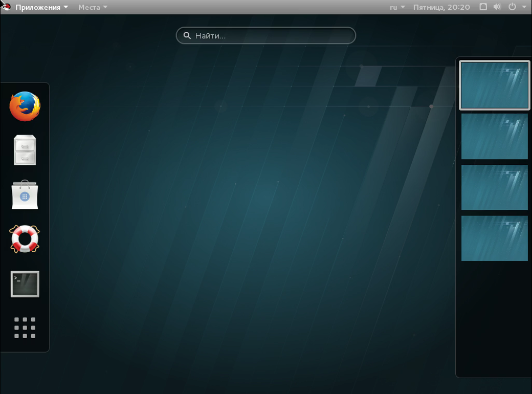This screenshot has height=394, width=532.
Task: Open the Help lifebuoy icon
Action: [x=25, y=239]
